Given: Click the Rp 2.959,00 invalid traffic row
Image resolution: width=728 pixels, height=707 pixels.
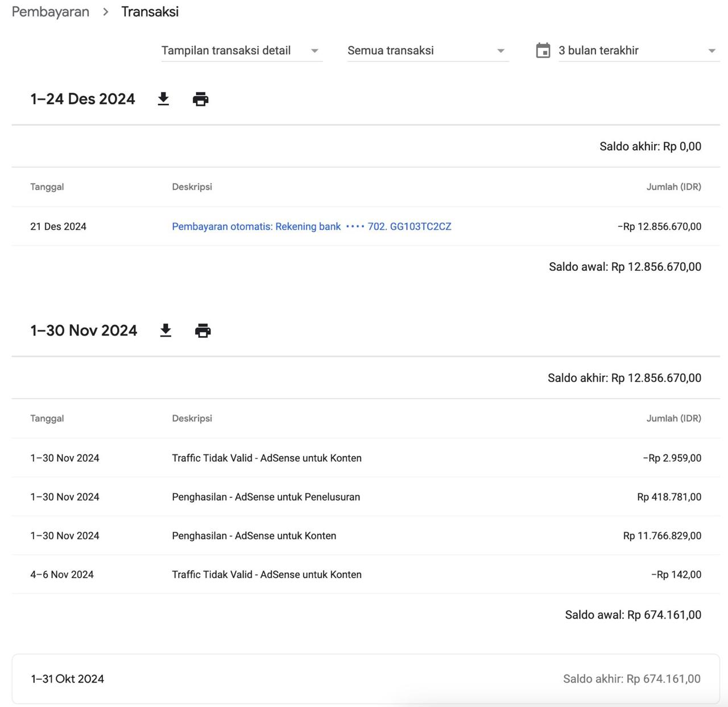Looking at the screenshot, I should click(x=672, y=458).
